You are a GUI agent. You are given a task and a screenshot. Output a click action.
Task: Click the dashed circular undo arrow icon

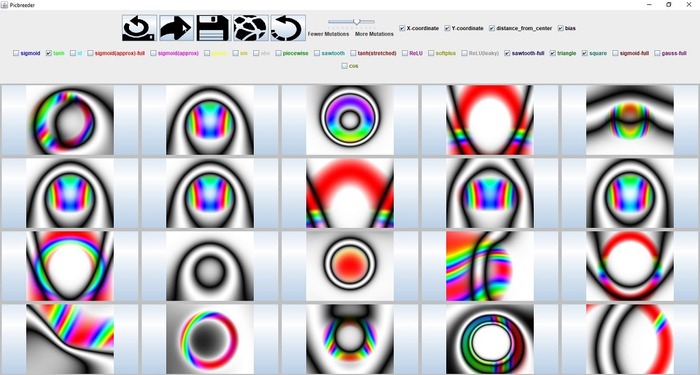pos(288,28)
